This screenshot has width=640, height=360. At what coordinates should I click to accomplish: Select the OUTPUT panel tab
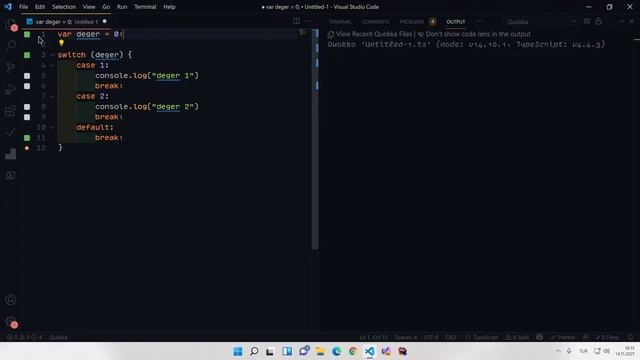(456, 22)
